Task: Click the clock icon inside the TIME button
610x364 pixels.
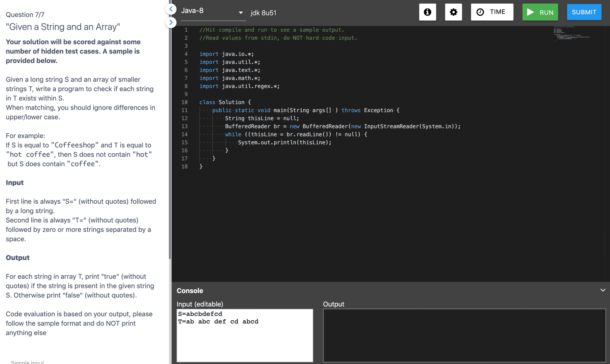Action: tap(480, 11)
